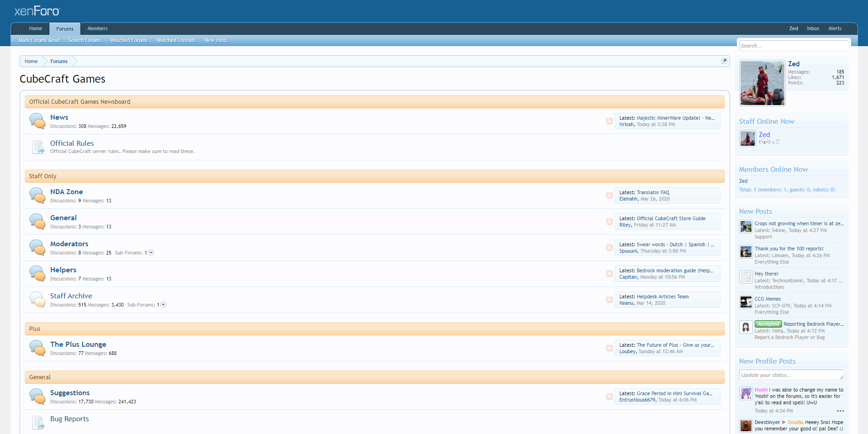
Task: Open the RSS feed for Helpers
Action: coord(609,274)
